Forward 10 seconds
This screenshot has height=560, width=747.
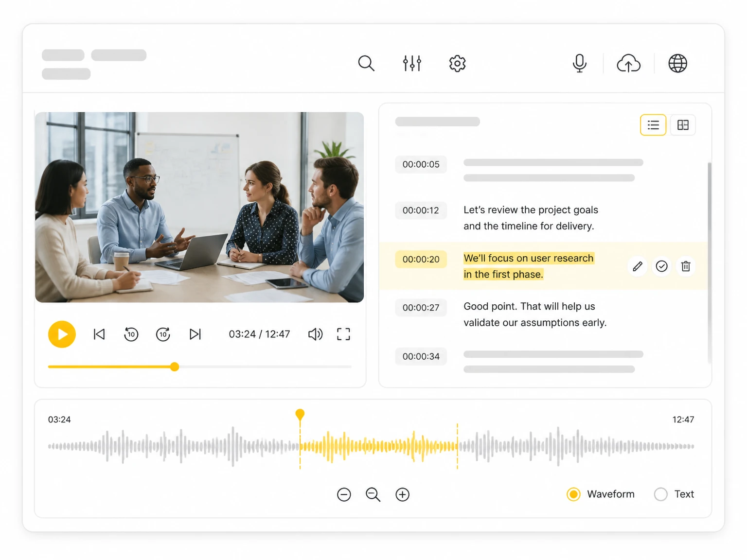pos(163,334)
